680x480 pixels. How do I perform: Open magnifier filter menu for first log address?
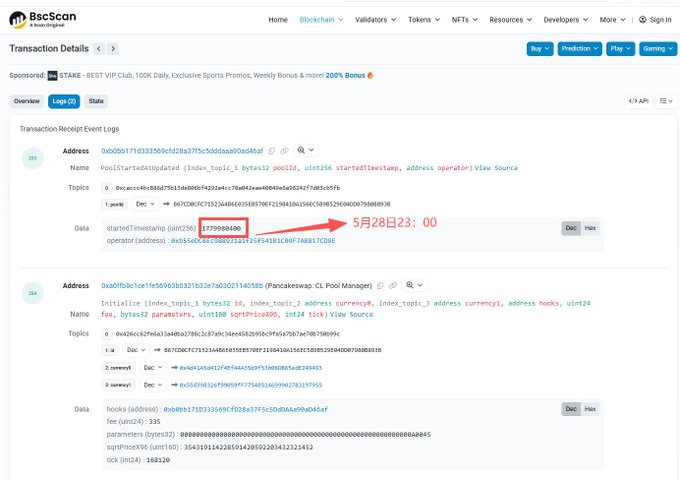point(306,150)
